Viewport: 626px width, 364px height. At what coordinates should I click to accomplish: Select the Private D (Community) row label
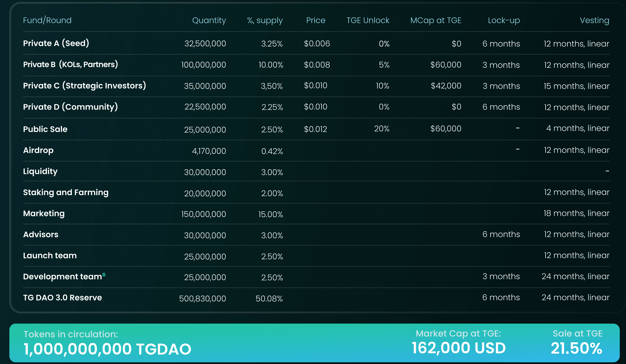70,107
